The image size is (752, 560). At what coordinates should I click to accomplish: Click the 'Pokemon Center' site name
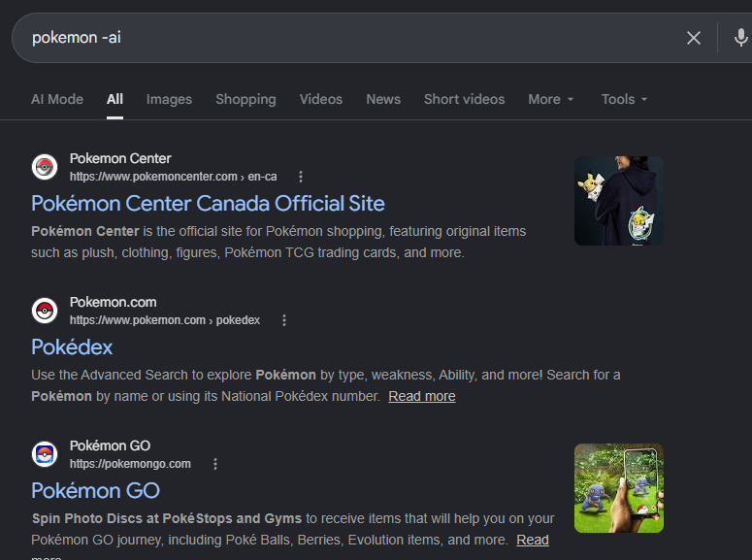click(x=120, y=158)
